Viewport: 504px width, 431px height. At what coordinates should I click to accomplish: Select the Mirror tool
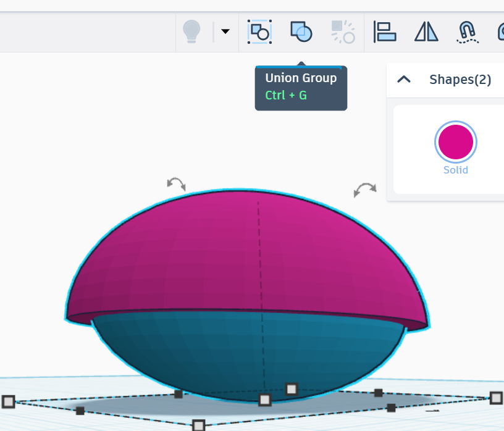(x=426, y=31)
